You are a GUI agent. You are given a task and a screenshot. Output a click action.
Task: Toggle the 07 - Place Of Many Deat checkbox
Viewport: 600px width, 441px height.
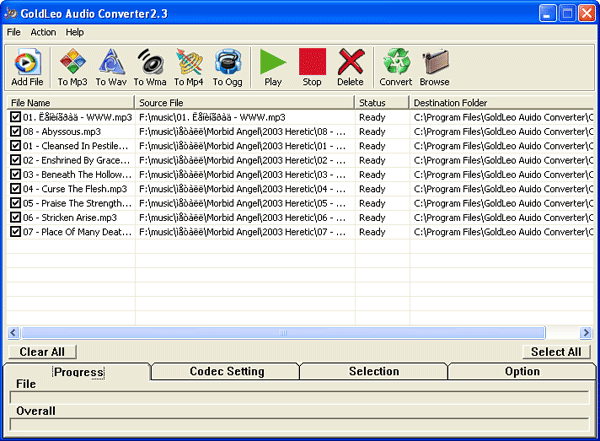(15, 232)
